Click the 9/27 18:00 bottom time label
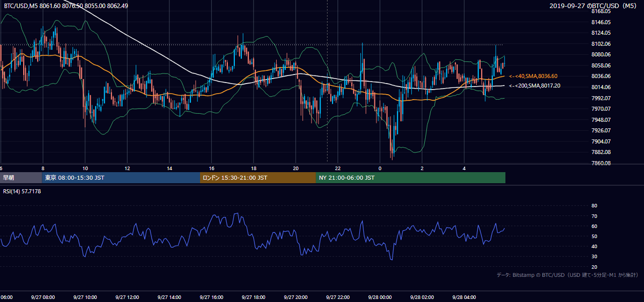Image resolution: width=644 pixels, height=302 pixels. [253, 297]
